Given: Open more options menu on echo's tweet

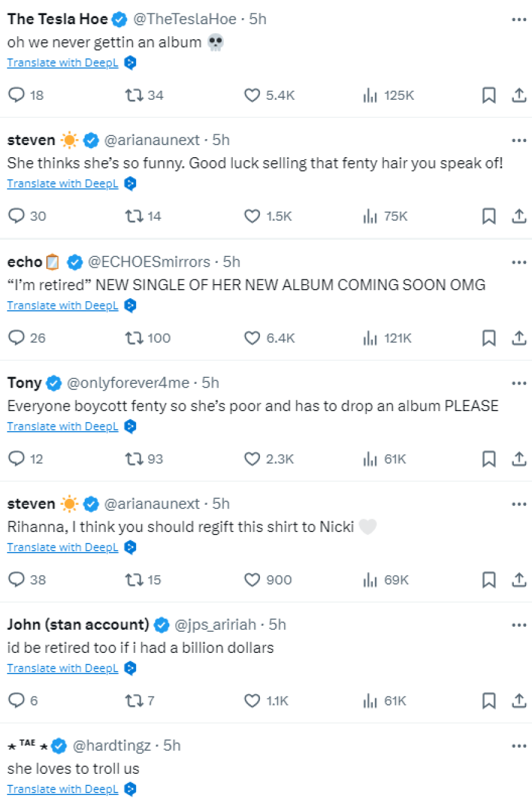Looking at the screenshot, I should tap(519, 262).
